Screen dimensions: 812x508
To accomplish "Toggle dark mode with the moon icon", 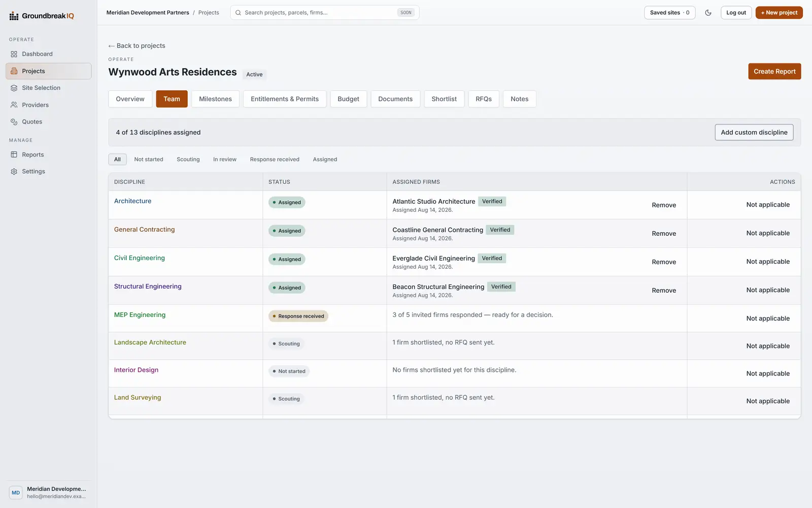I will (708, 13).
